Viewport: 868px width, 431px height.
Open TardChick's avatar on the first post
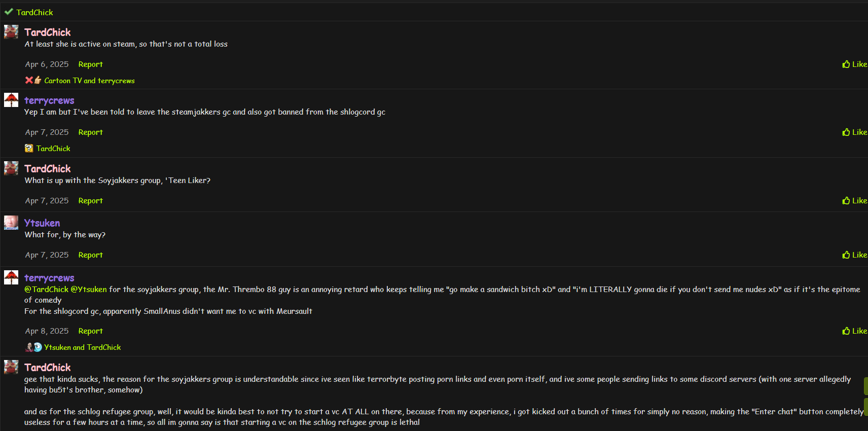(x=11, y=32)
